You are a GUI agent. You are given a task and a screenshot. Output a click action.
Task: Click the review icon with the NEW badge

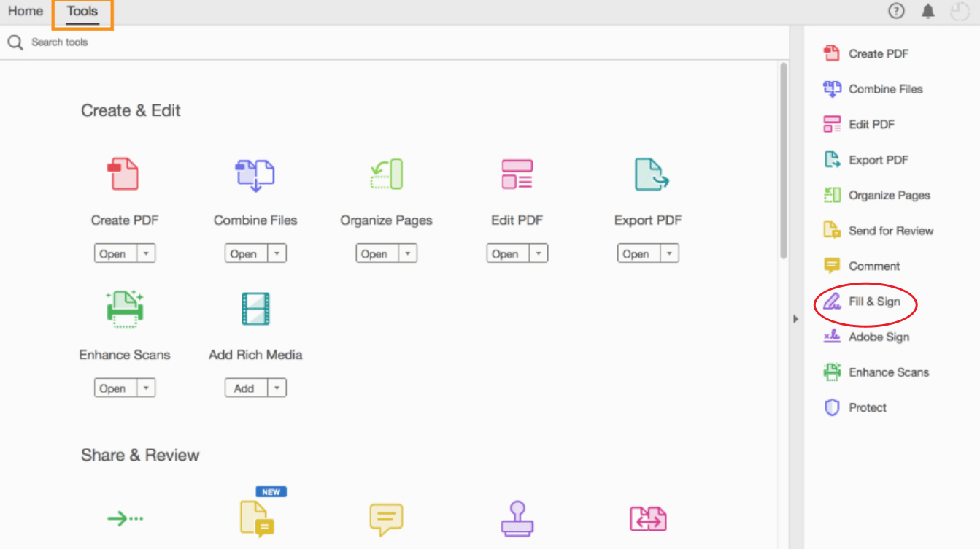[257, 518]
